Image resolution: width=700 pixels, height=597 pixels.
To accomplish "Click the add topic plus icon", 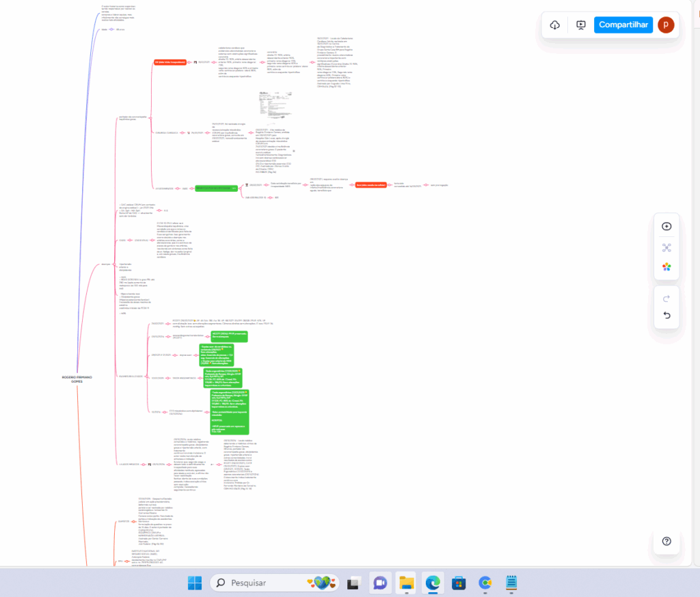I will 667,226.
